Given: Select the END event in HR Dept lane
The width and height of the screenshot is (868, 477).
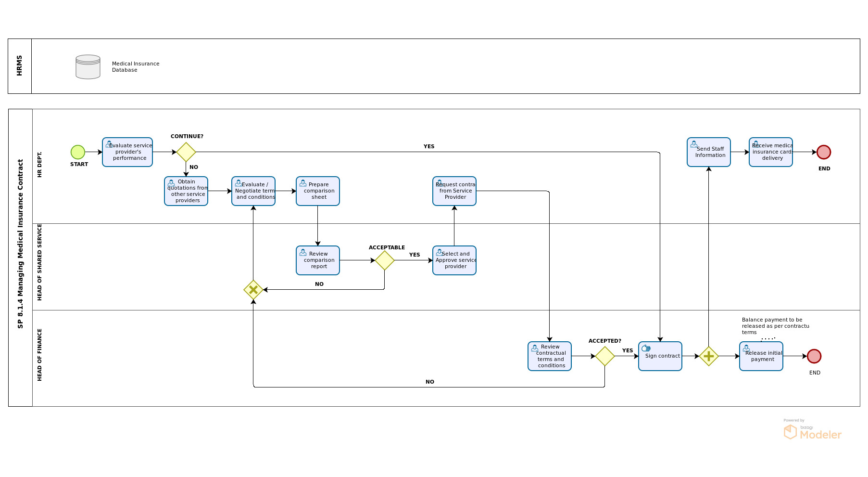Looking at the screenshot, I should [824, 152].
